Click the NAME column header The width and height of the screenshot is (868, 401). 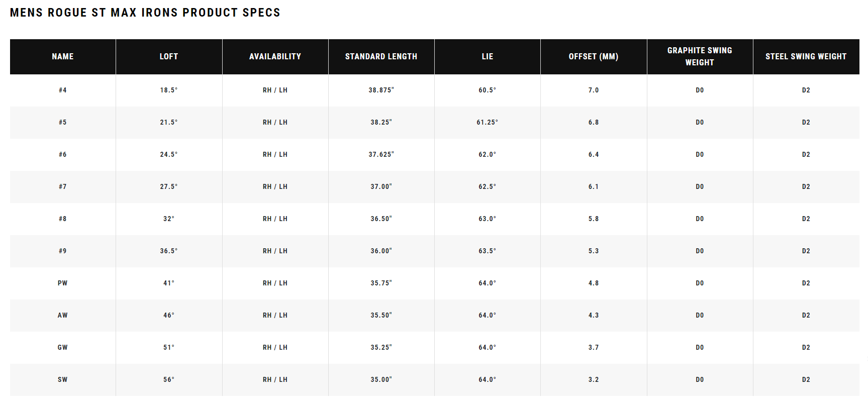pyautogui.click(x=63, y=57)
